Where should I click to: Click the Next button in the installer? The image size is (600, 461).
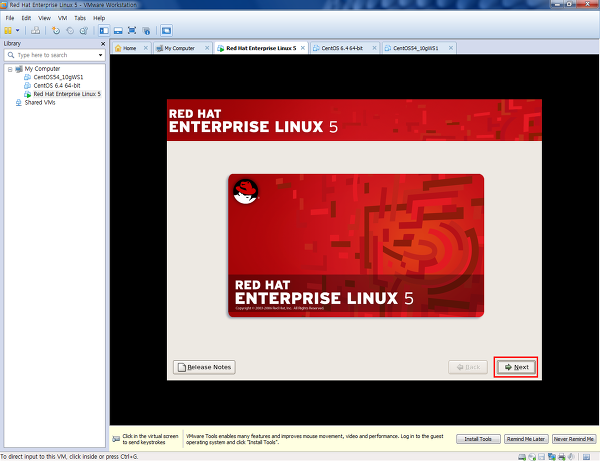click(x=516, y=367)
